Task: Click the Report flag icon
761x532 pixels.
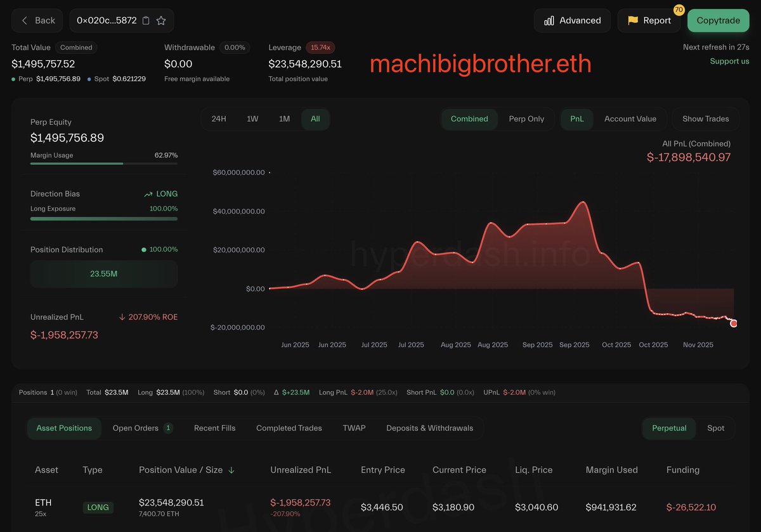Action: (x=632, y=20)
